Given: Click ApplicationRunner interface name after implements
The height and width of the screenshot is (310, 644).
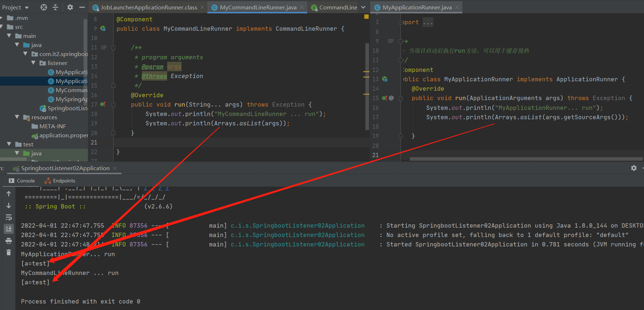Looking at the screenshot, I should [587, 79].
